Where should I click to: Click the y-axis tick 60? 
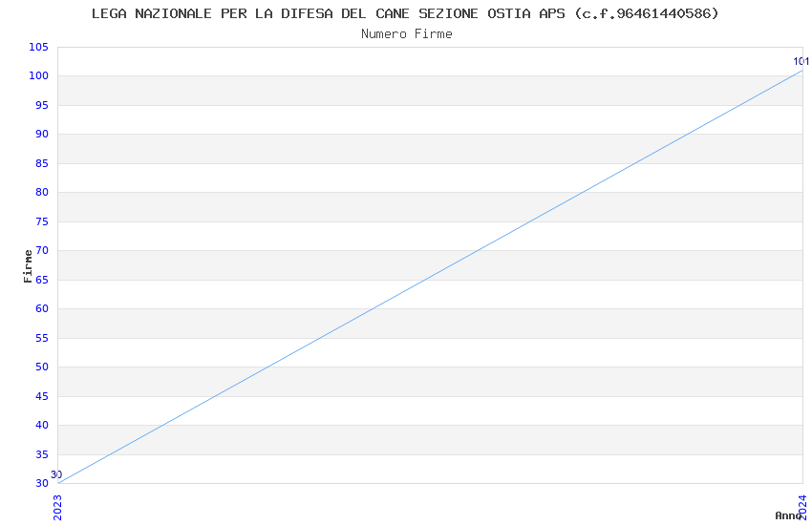41,308
